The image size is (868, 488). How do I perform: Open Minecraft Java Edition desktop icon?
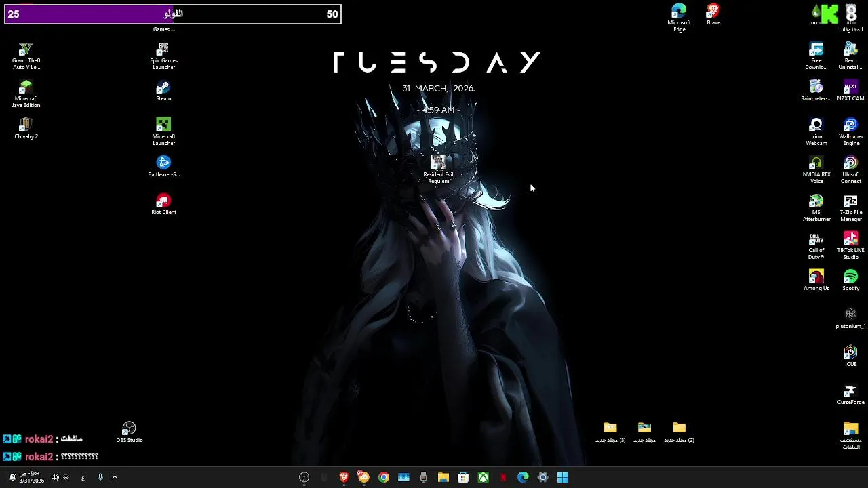26,94
